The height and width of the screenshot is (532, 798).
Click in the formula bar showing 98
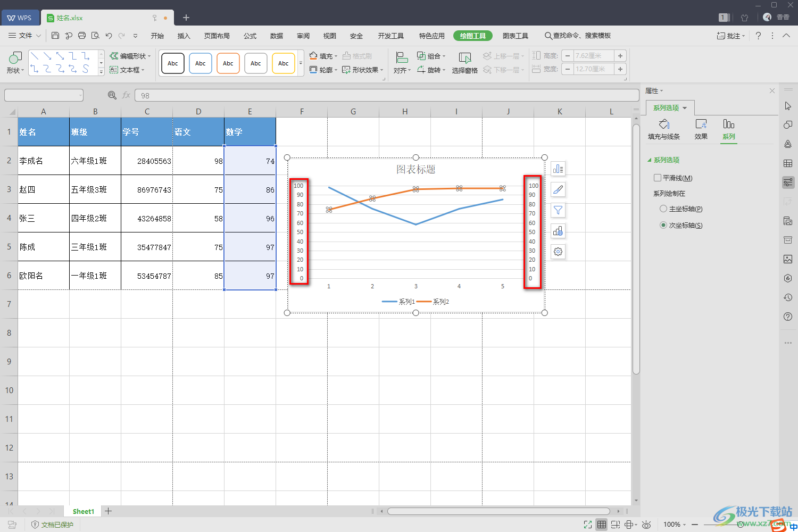(x=387, y=95)
